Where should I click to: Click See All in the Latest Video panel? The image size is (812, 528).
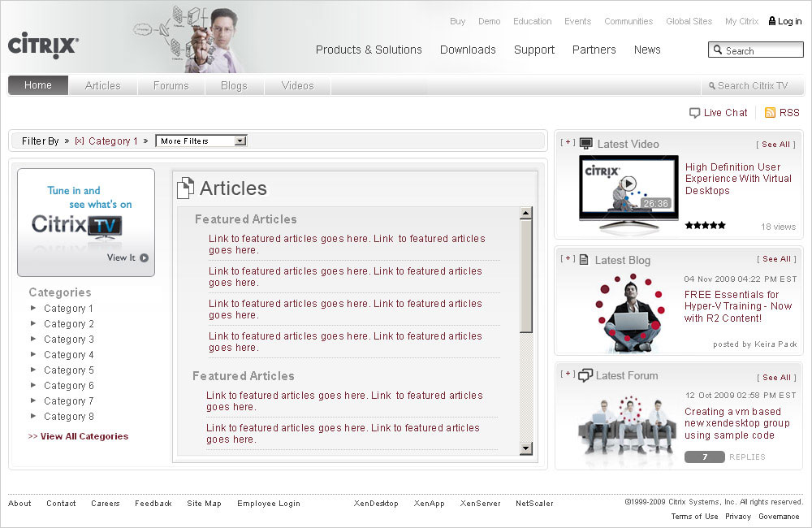[x=775, y=145]
